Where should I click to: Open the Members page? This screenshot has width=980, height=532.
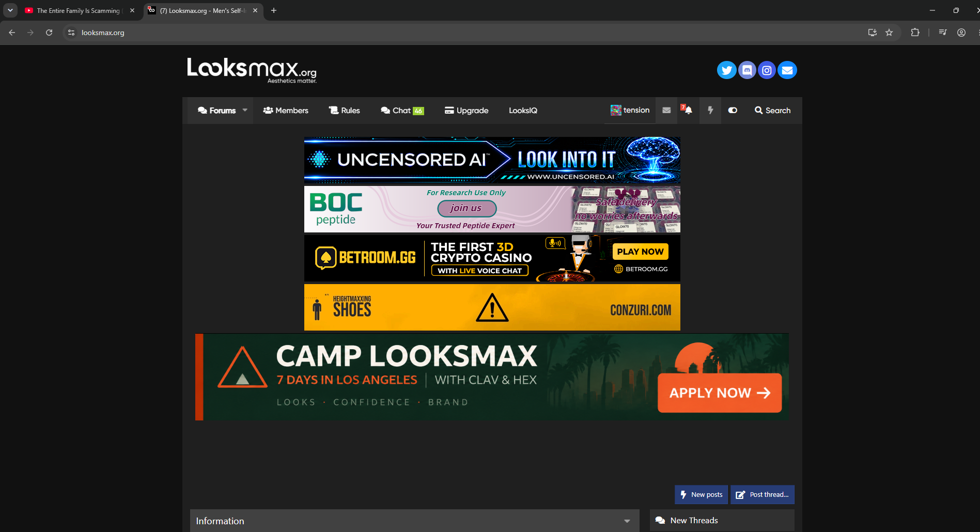[x=286, y=111]
